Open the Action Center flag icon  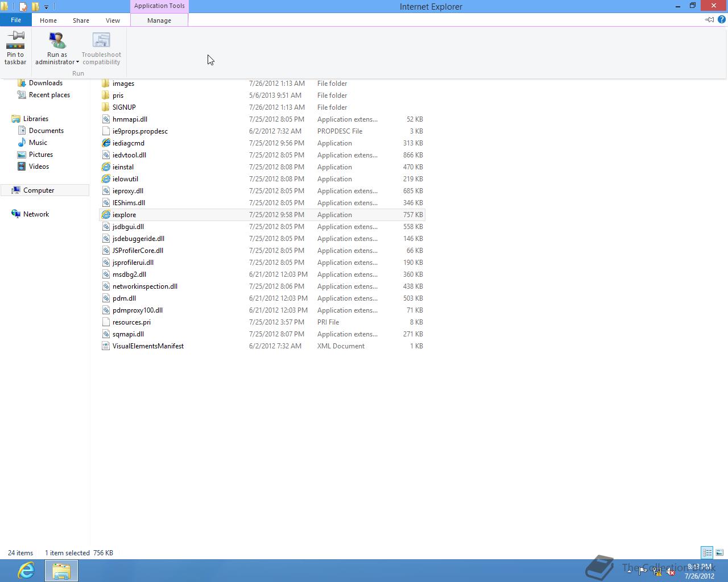643,571
